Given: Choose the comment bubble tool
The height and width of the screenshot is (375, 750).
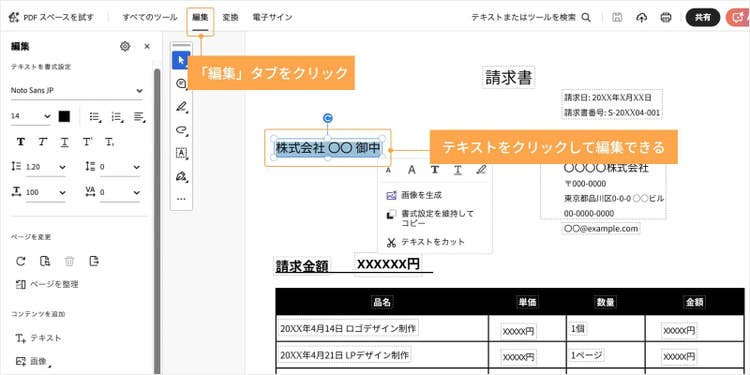Looking at the screenshot, I should pos(181,84).
